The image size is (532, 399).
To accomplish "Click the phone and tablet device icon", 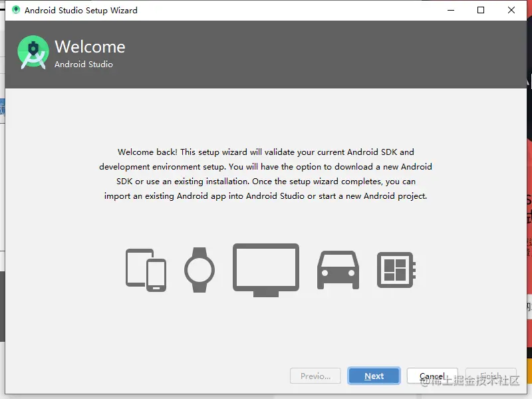I will coord(146,270).
